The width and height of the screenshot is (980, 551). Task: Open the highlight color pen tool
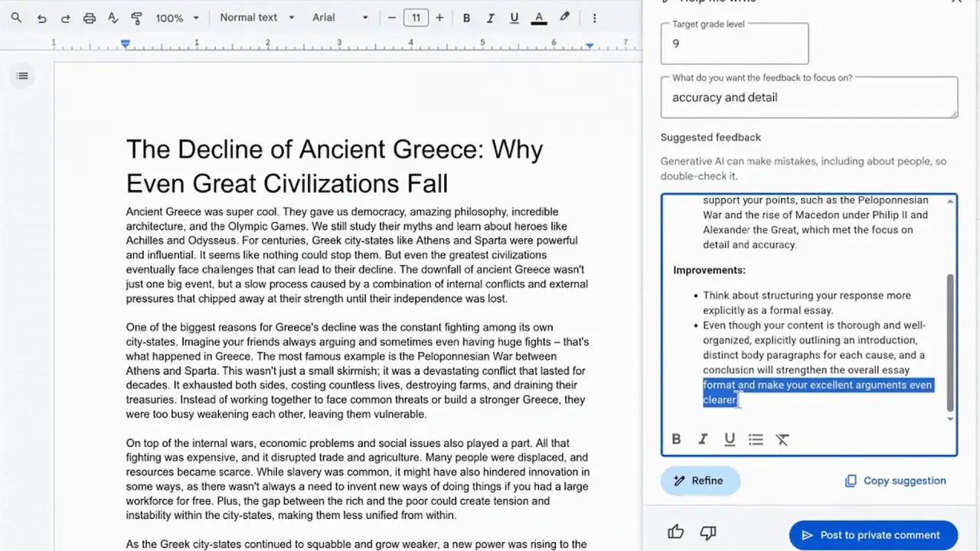[x=564, y=18]
